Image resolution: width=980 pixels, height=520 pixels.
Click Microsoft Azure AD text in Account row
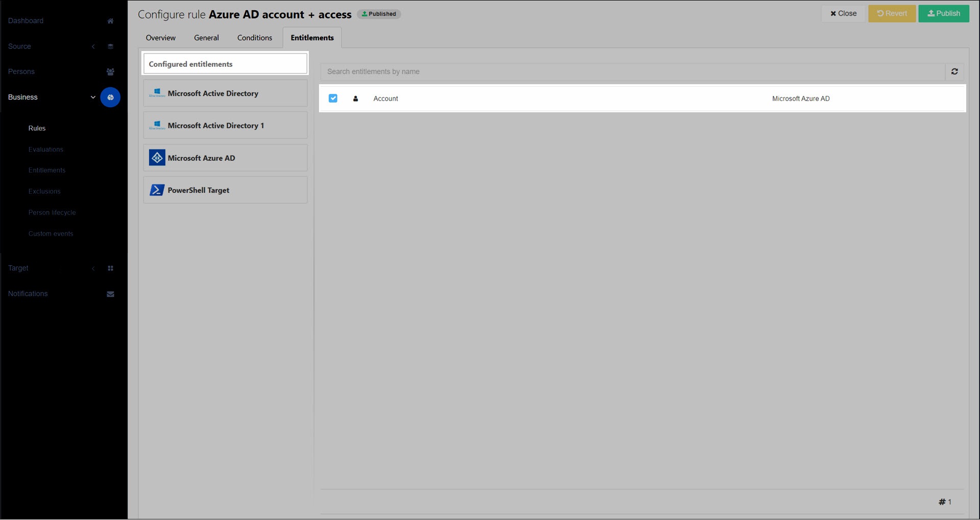click(x=801, y=98)
